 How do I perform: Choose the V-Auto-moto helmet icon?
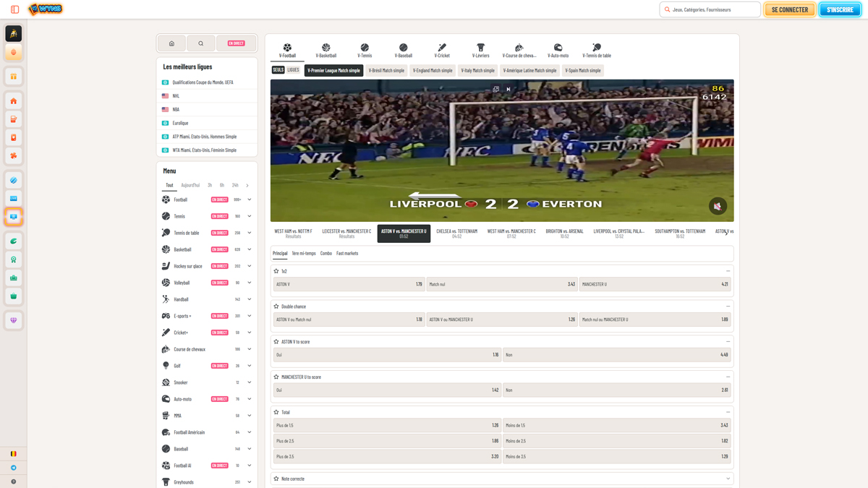click(558, 50)
